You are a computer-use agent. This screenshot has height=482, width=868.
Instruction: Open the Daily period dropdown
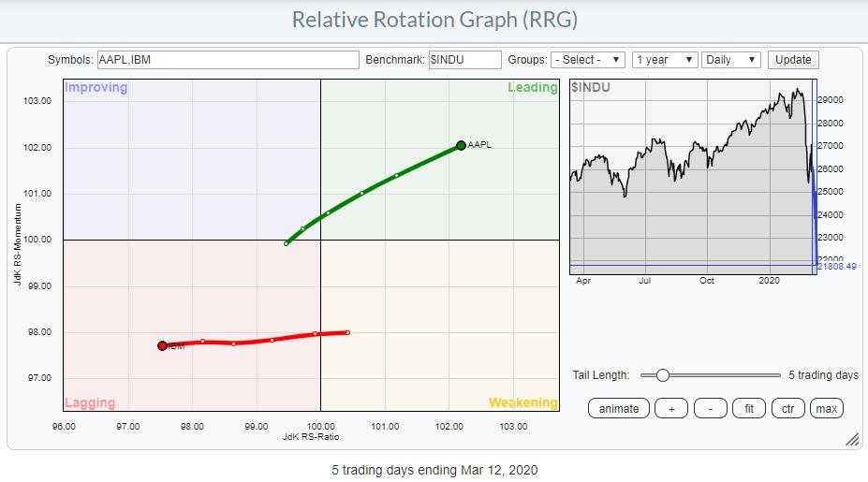click(731, 60)
